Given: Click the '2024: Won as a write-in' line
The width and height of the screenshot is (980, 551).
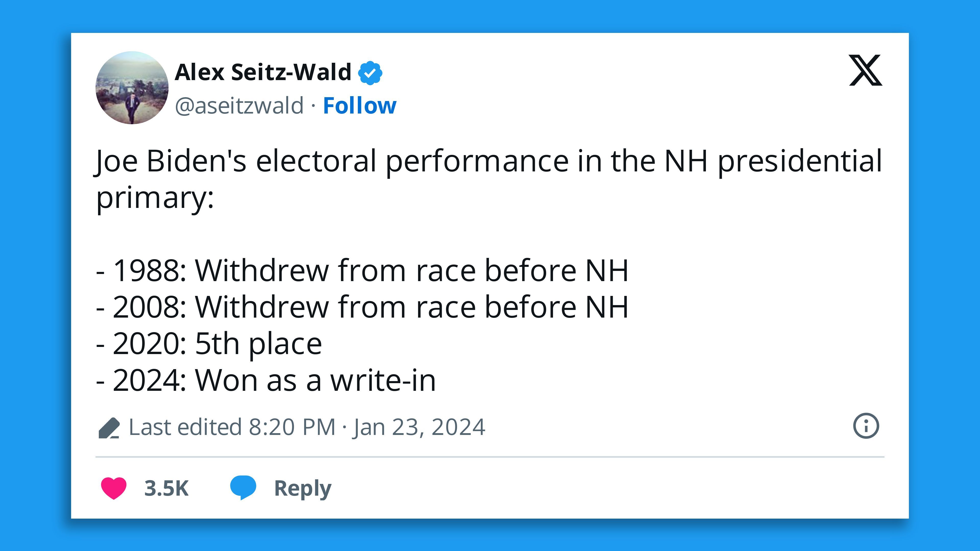Looking at the screenshot, I should coord(266,380).
